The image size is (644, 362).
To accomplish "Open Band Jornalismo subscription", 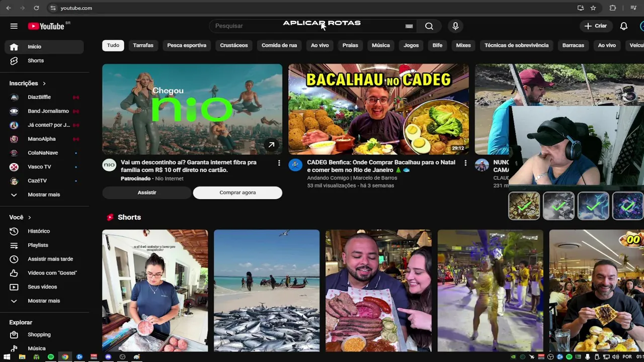I will click(44, 111).
